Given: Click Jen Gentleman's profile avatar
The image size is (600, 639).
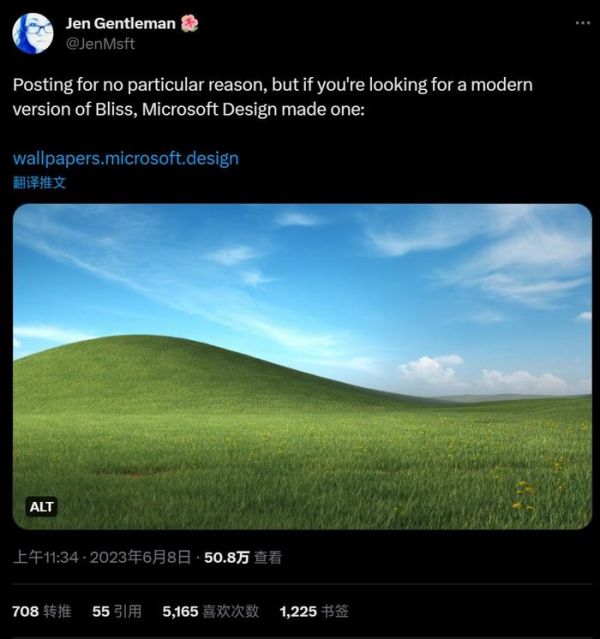Looking at the screenshot, I should click(33, 33).
